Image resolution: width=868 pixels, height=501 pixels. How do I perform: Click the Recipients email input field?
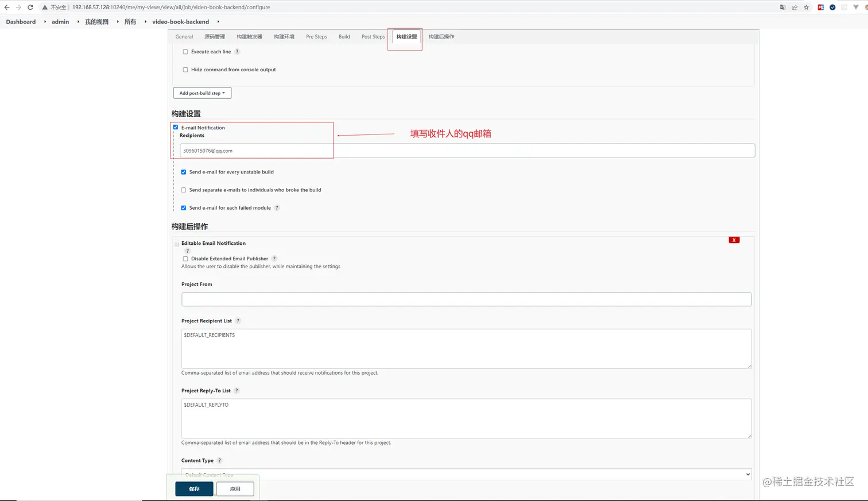467,151
